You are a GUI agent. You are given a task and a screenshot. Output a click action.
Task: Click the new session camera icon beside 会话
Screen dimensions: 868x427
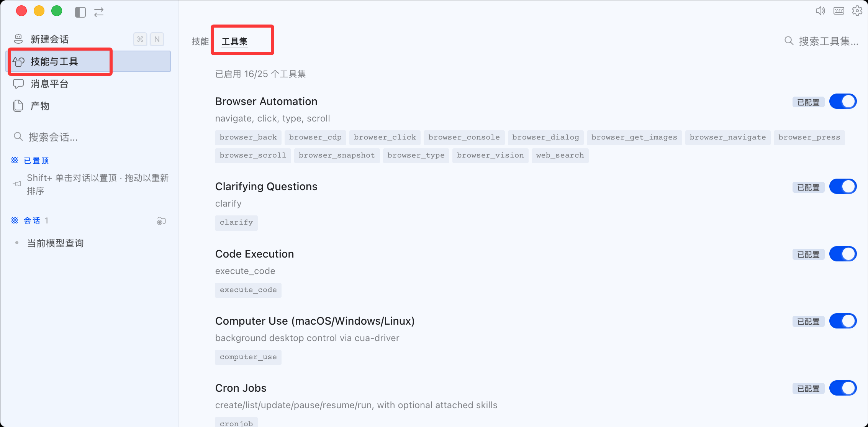161,221
